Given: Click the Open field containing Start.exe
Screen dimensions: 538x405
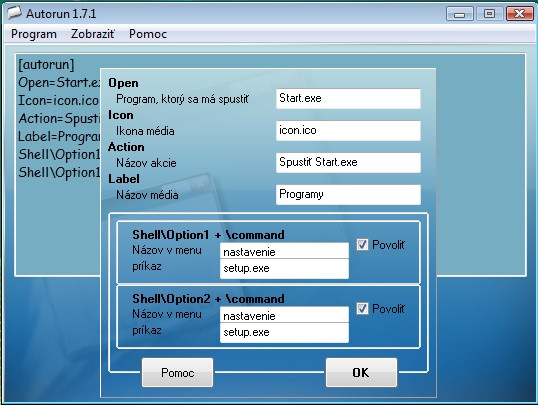Looking at the screenshot, I should [x=348, y=99].
